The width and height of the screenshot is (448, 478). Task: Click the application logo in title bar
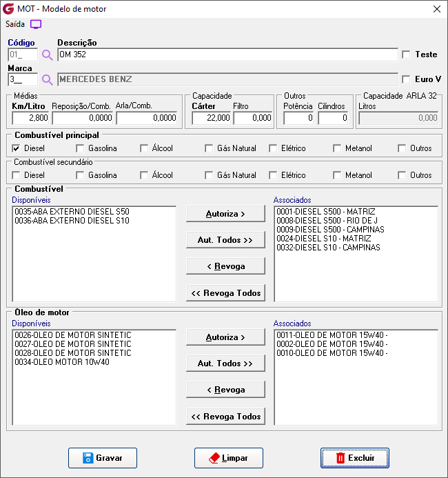(8, 9)
